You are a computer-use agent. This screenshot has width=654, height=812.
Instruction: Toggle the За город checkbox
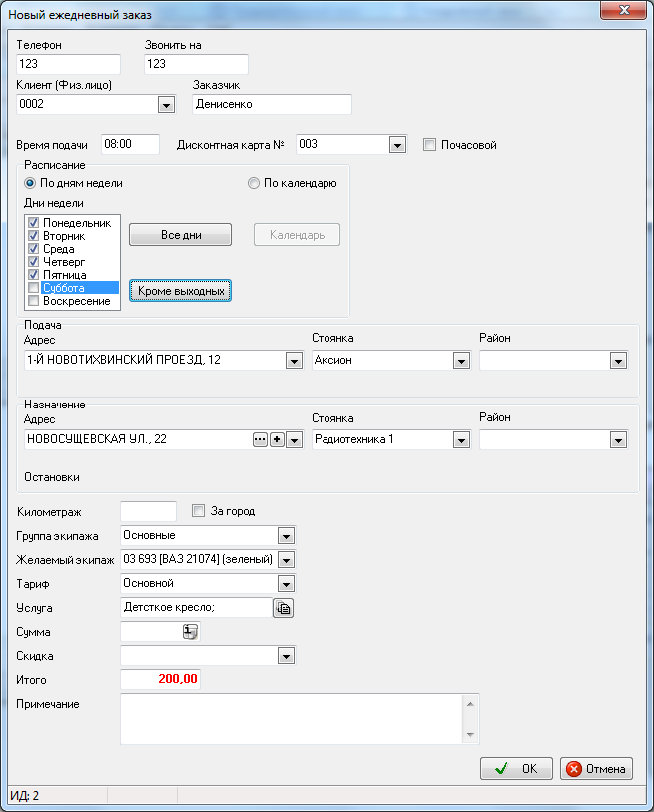[198, 511]
